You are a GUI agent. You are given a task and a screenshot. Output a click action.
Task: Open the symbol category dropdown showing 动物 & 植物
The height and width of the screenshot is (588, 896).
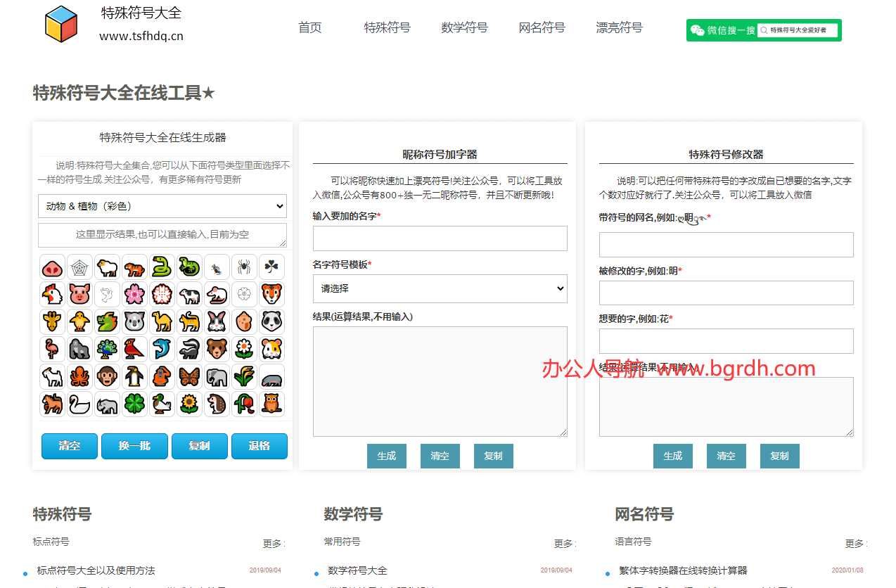162,206
